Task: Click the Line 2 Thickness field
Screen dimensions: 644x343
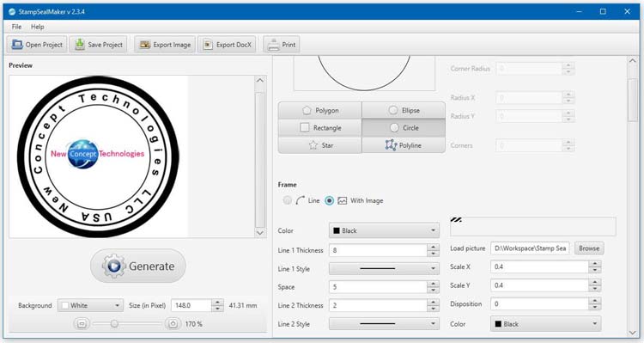Action: coord(378,305)
